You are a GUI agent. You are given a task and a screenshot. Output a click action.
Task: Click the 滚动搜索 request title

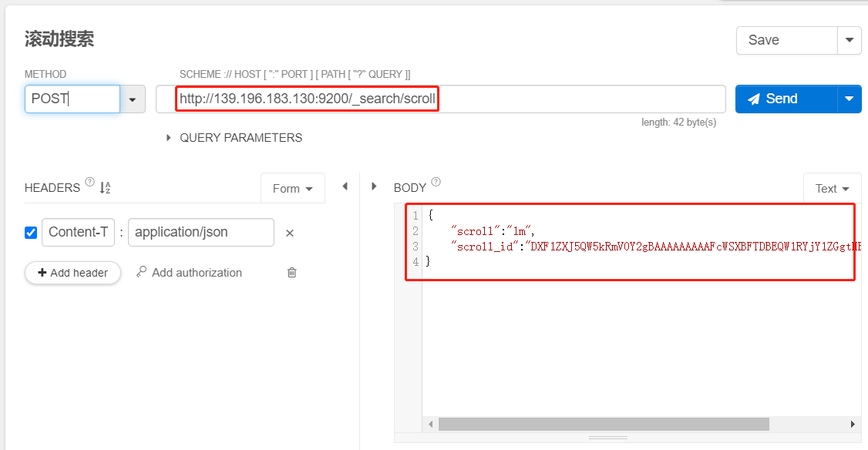[x=59, y=39]
